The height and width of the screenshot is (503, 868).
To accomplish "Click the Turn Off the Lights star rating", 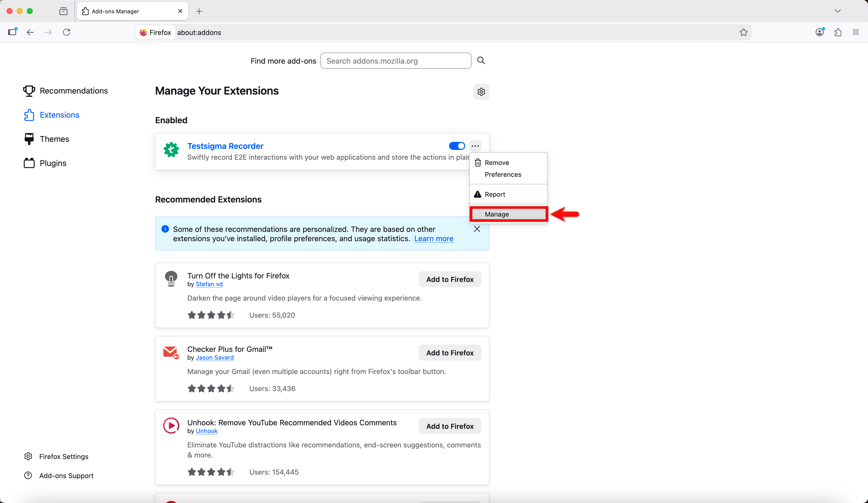I will [211, 315].
